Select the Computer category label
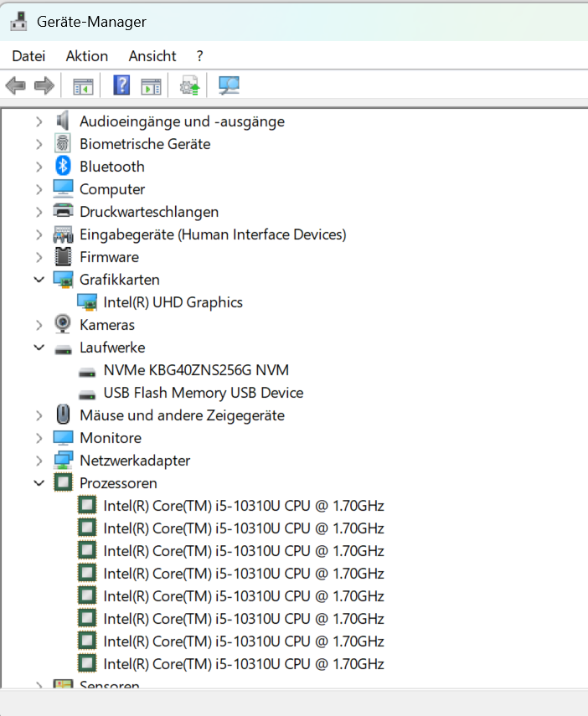The height and width of the screenshot is (716, 588). coord(112,189)
